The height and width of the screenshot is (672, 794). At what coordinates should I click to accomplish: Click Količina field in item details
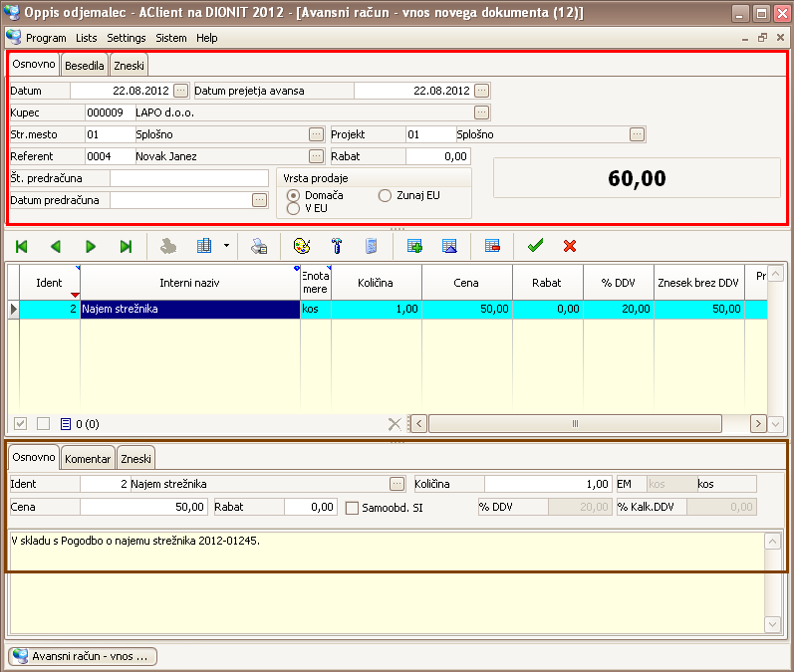[x=548, y=484]
